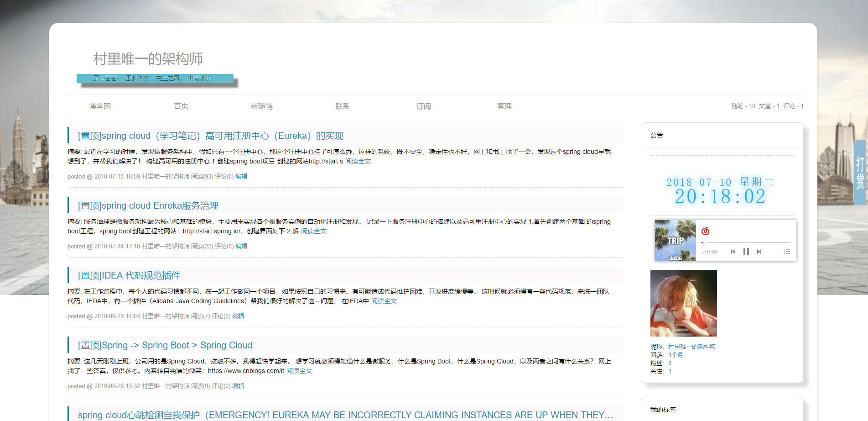
Task: Open post spring cloud心跳检测自我保护
Action: (345, 415)
